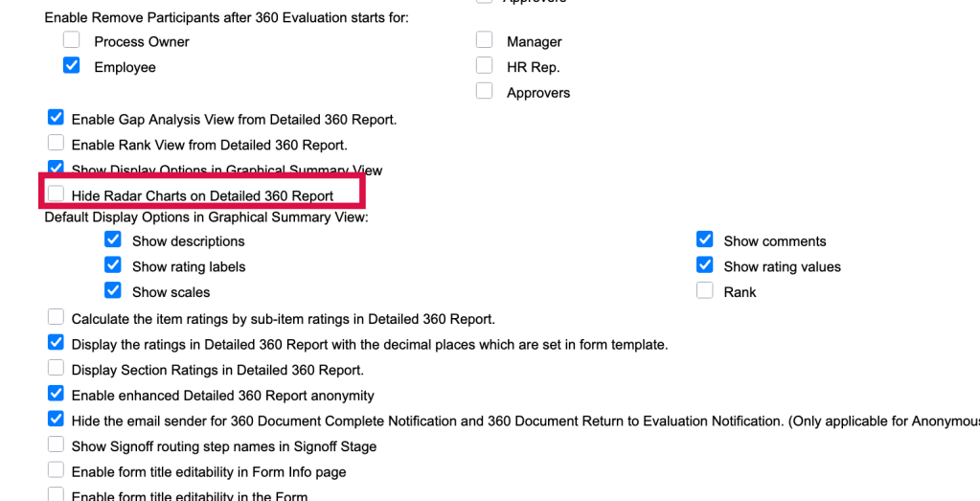Disable Show rating values checkbox
Image resolution: width=980 pixels, height=501 pixels.
click(705, 265)
